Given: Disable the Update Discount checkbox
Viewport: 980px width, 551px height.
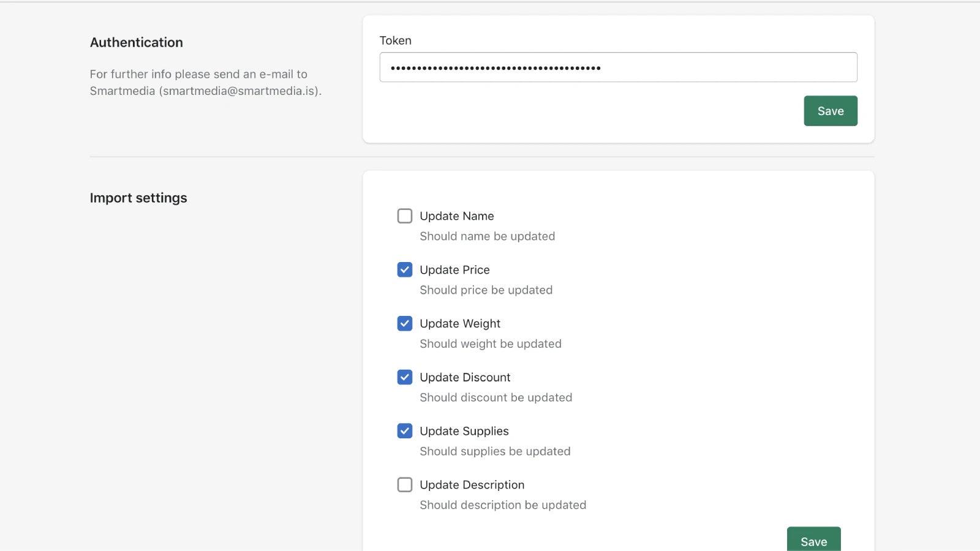Looking at the screenshot, I should tap(404, 378).
